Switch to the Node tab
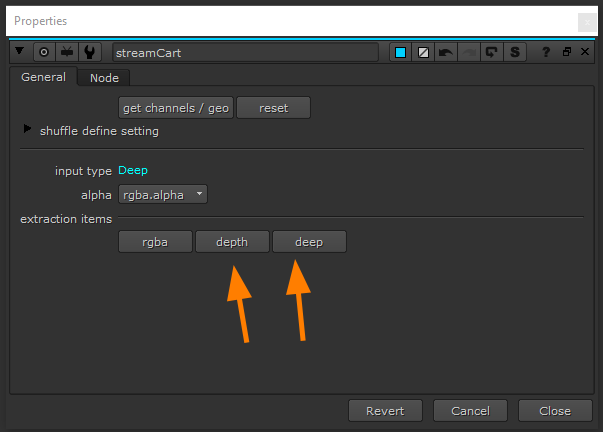603x432 pixels. click(x=104, y=78)
